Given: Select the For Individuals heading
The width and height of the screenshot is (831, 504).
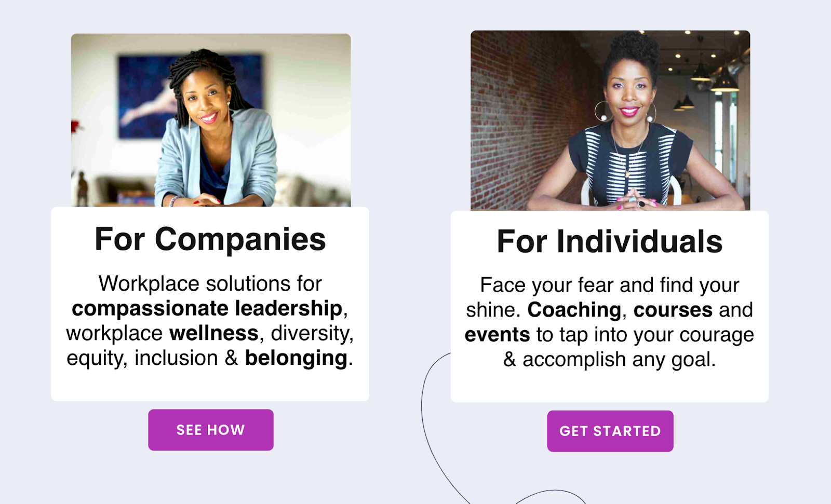Looking at the screenshot, I should pos(610,242).
